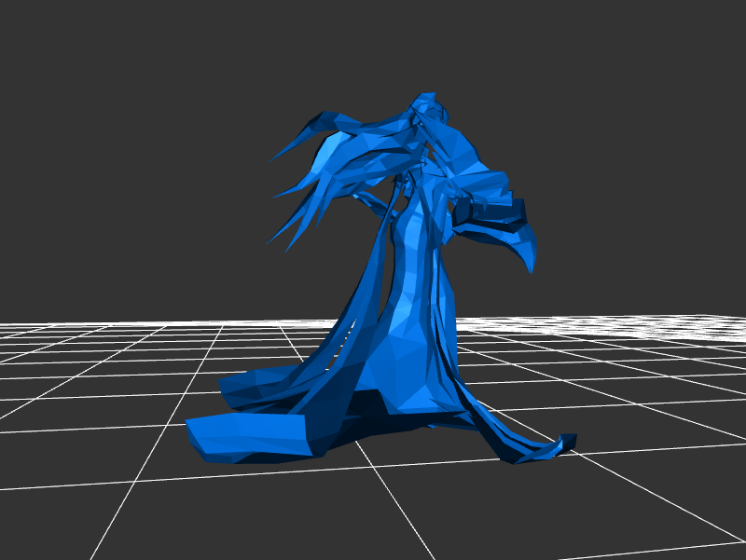Click the grid floor in front of model
746x560 pixels.
pyautogui.click(x=373, y=503)
